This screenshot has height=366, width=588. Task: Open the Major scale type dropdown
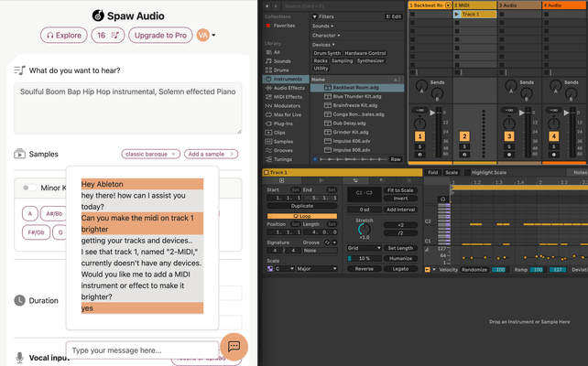pos(316,269)
